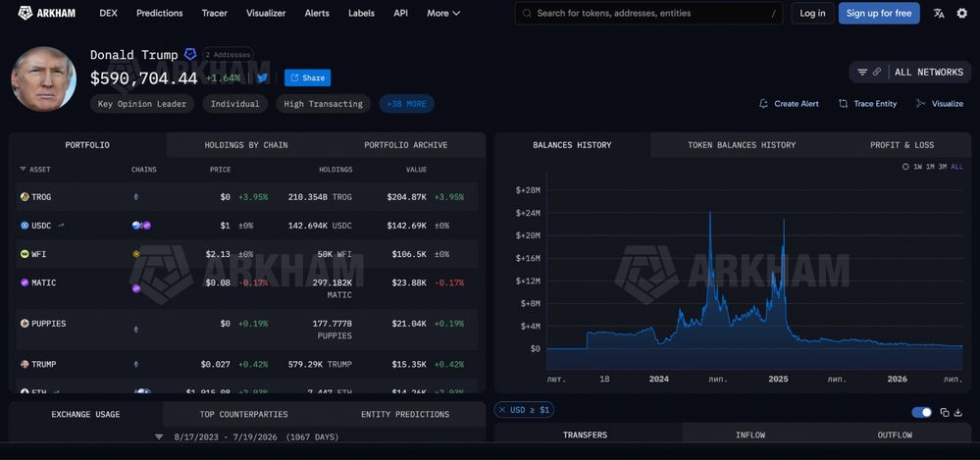Image resolution: width=980 pixels, height=460 pixels.
Task: Toggle the blue switch above the transfers table
Action: (922, 413)
